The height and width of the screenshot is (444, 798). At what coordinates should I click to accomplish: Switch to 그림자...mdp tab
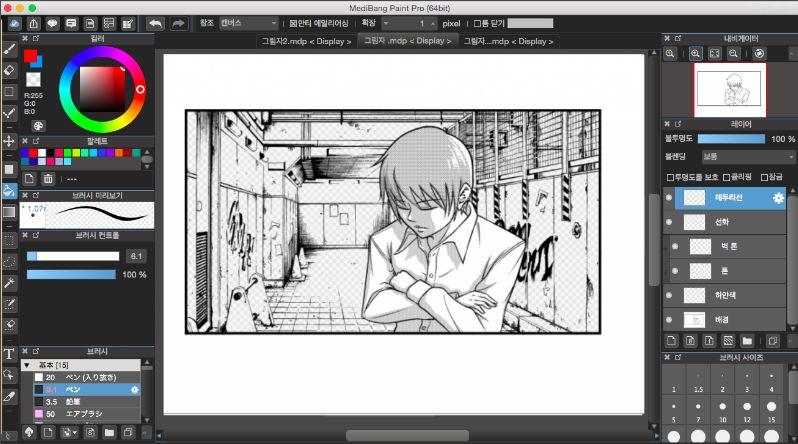[508, 41]
